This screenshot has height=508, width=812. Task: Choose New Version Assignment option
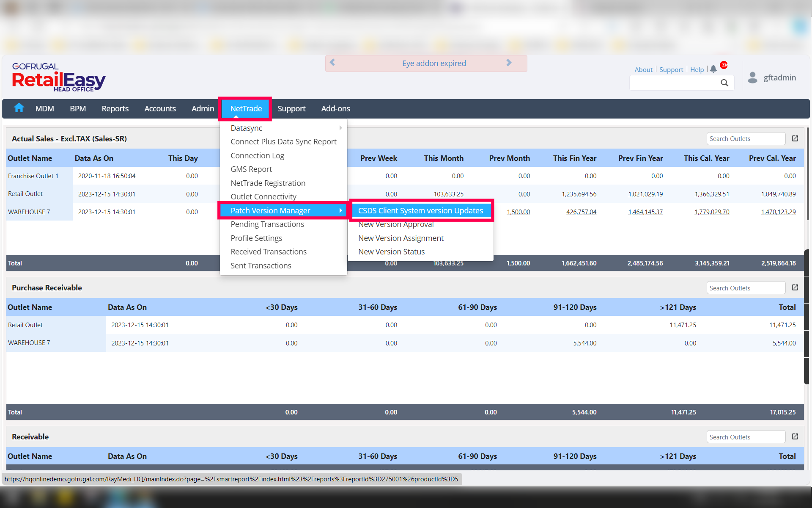pyautogui.click(x=401, y=238)
